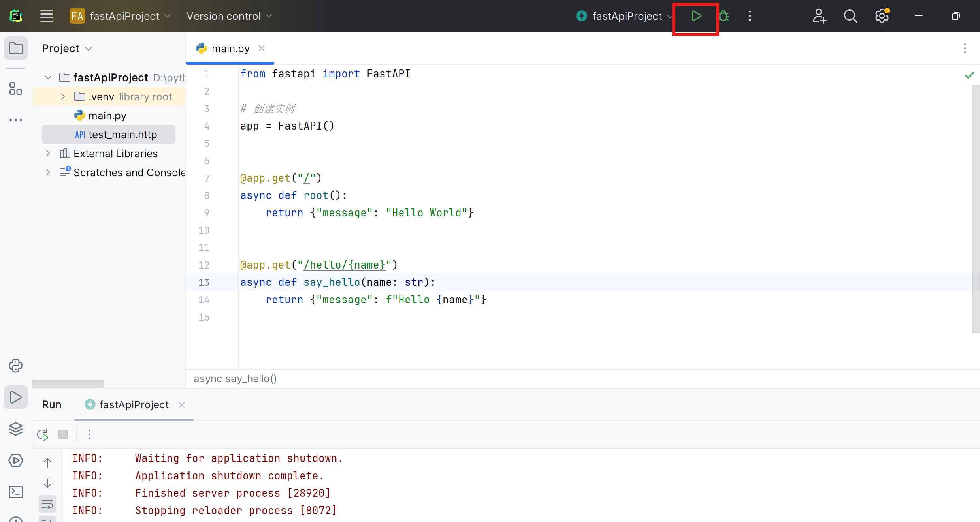Click the async say_hello() breadcrumb

235,379
